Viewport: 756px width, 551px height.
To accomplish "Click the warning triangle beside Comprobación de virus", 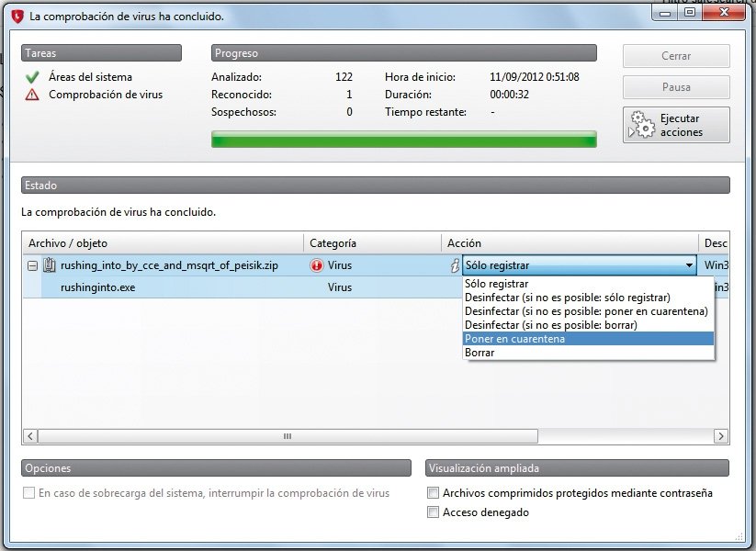I will (x=32, y=95).
